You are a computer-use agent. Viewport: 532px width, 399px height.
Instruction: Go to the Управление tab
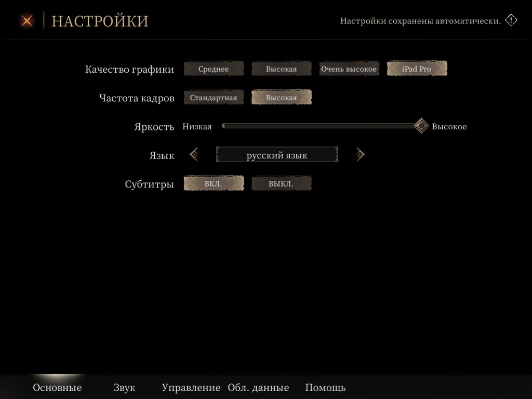pyautogui.click(x=191, y=388)
